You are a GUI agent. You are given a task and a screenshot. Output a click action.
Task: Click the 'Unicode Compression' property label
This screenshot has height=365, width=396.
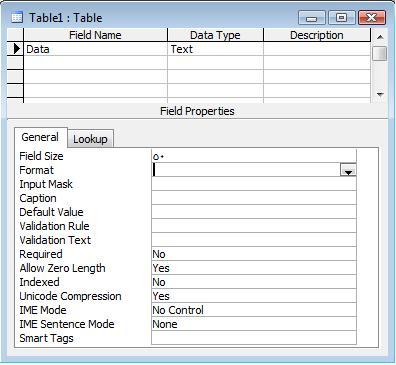(70, 296)
